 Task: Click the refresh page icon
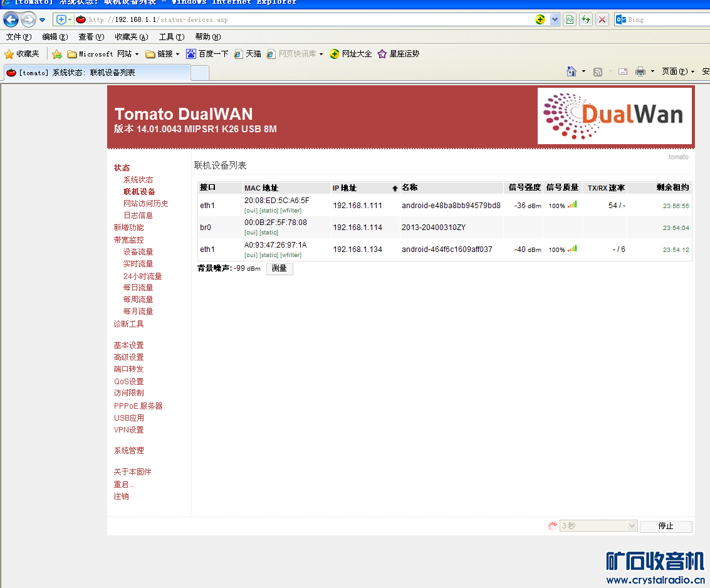coord(586,19)
